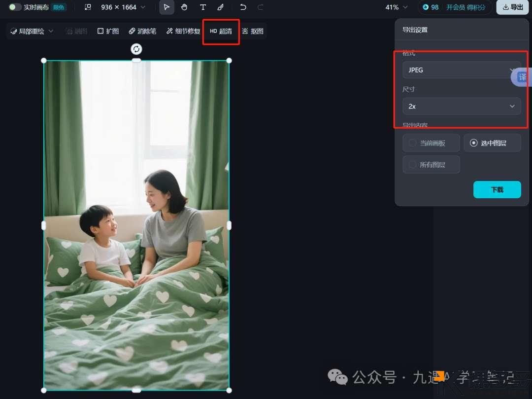This screenshot has width=532, height=399.
Task: Click the undo arrow icon
Action: [x=241, y=7]
